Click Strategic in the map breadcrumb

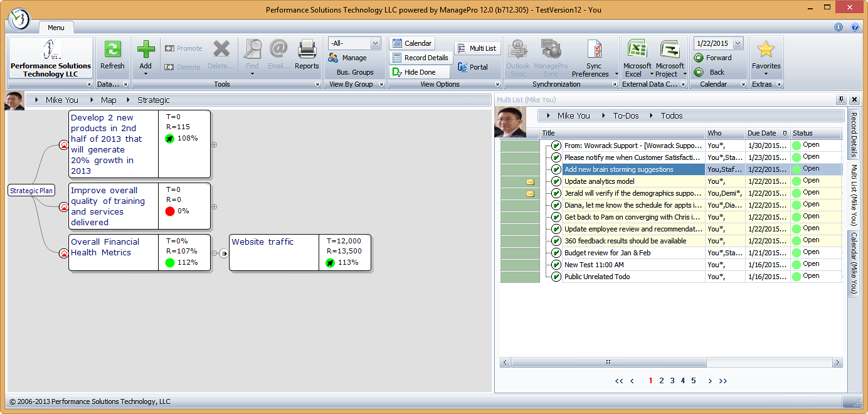[154, 100]
